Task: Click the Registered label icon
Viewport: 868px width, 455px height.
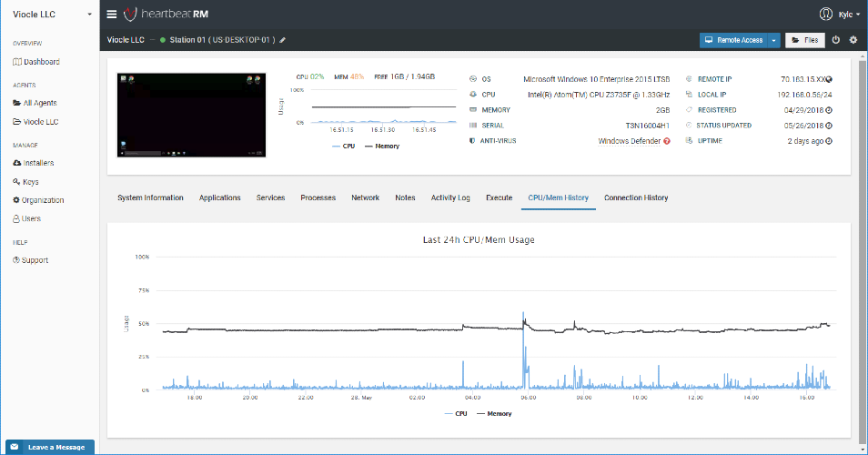Action: (x=689, y=110)
